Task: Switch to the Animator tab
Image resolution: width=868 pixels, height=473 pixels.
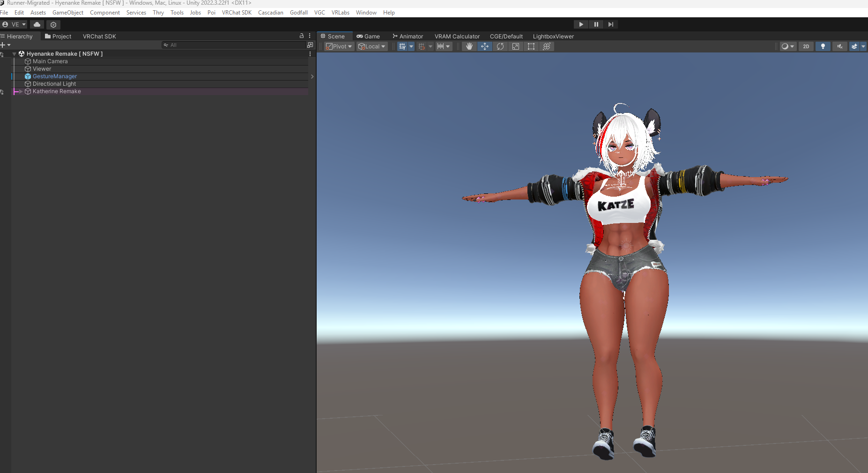Action: pos(408,36)
